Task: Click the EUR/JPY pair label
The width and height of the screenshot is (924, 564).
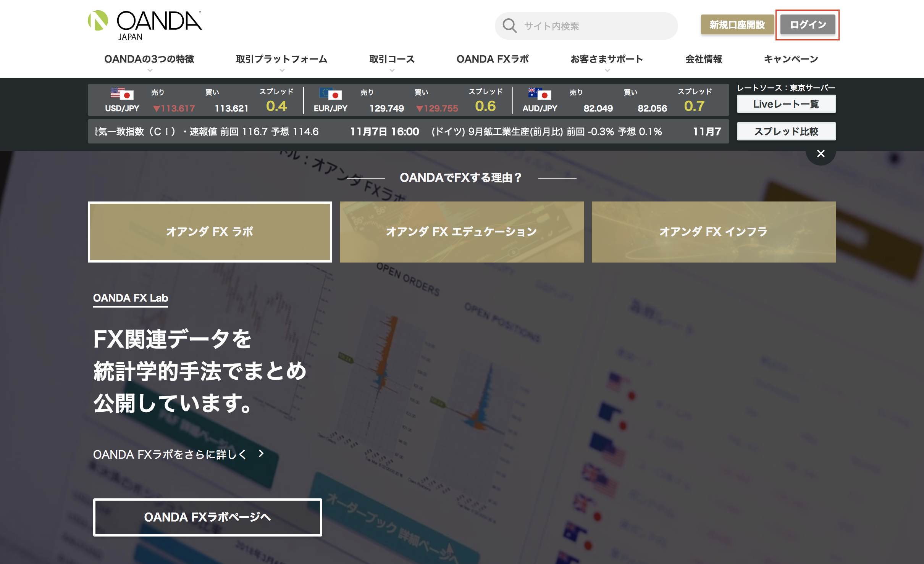Action: pyautogui.click(x=330, y=108)
